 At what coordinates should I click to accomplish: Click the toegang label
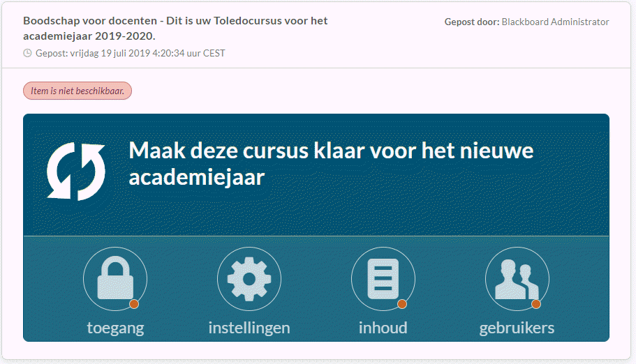(x=115, y=328)
